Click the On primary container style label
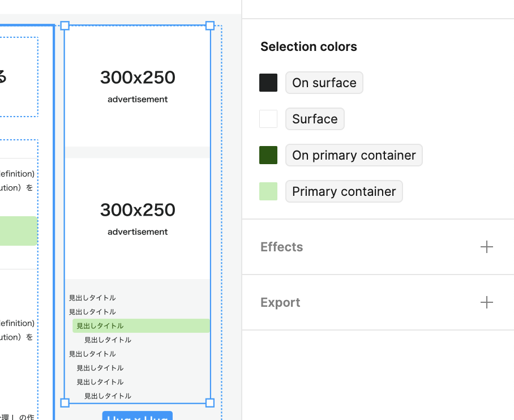Viewport: 514px width, 420px height. tap(354, 155)
